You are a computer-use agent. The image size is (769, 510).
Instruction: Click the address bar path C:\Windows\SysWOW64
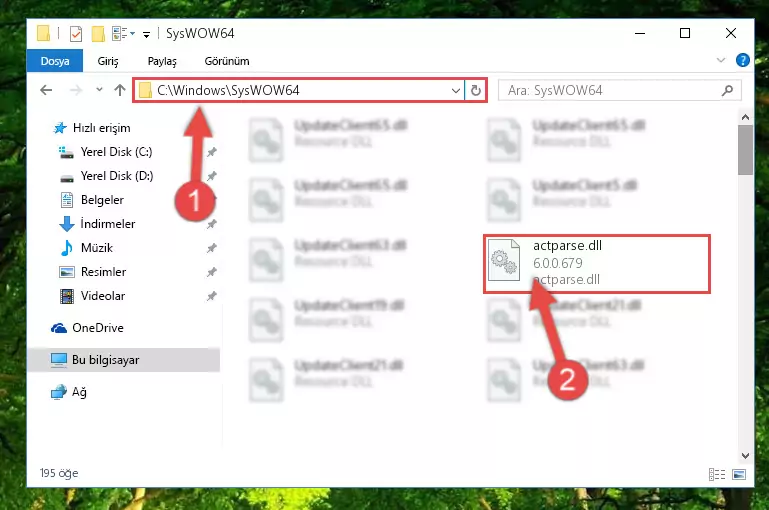(x=228, y=90)
